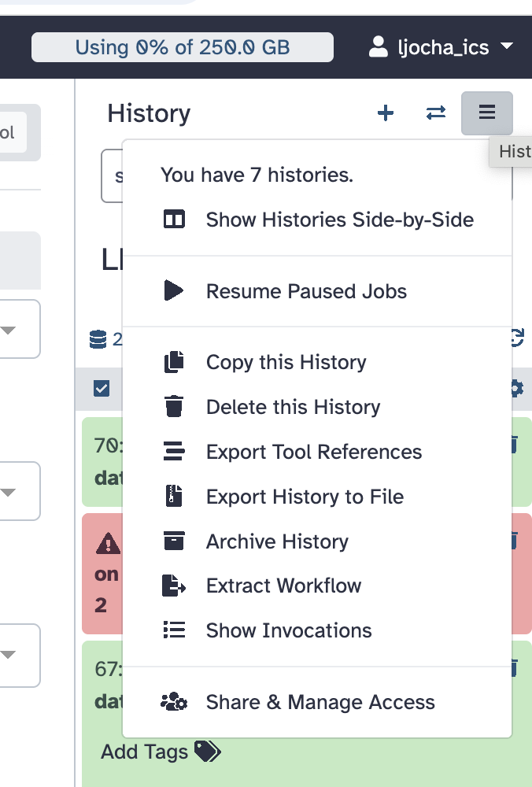The width and height of the screenshot is (532, 787).
Task: Choose Export History to File
Action: point(305,497)
